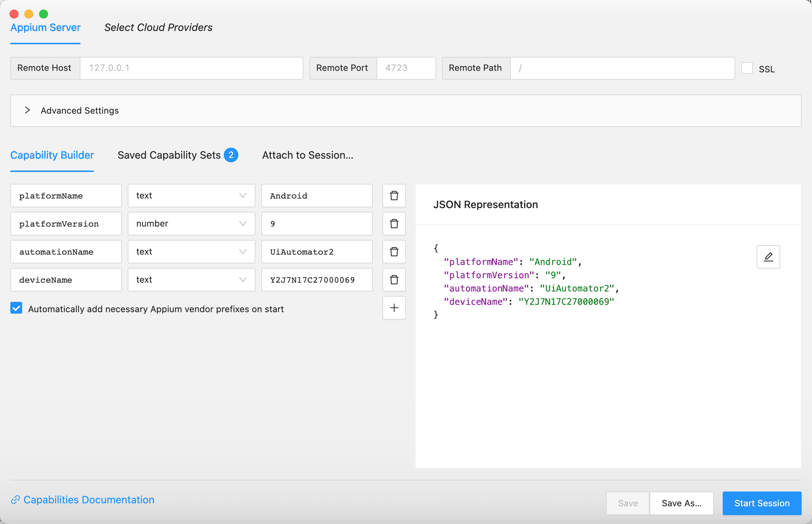812x524 pixels.
Task: Open type dropdown for platformName row
Action: click(x=191, y=196)
